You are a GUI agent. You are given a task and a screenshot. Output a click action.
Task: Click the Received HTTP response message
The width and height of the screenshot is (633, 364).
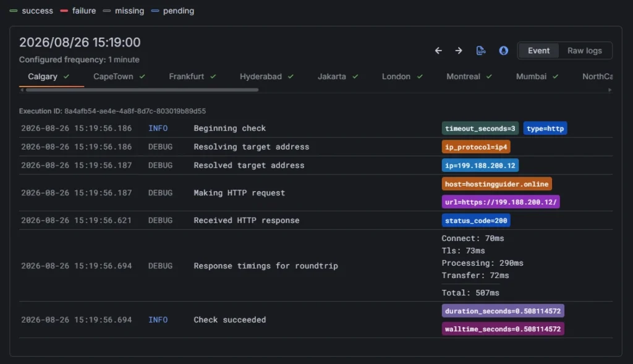click(x=247, y=221)
